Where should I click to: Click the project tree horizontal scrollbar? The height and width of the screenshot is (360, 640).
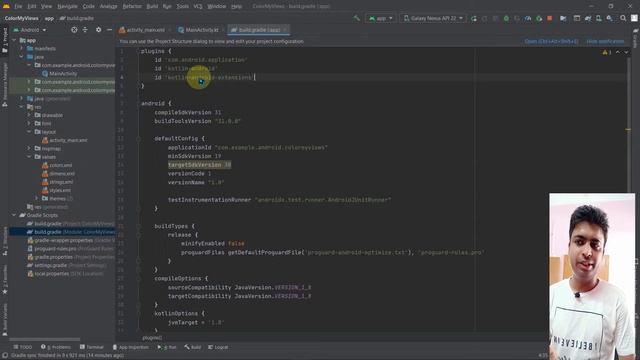tap(45, 339)
